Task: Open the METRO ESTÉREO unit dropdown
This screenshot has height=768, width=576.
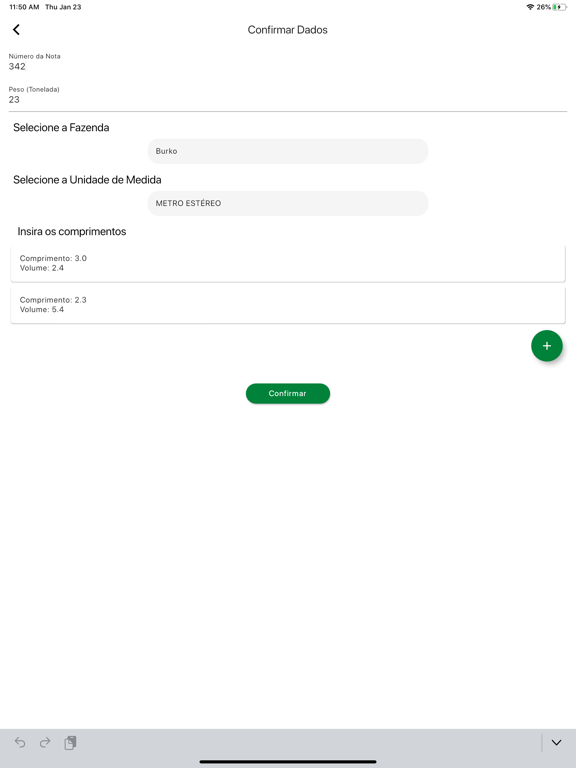Action: (288, 203)
